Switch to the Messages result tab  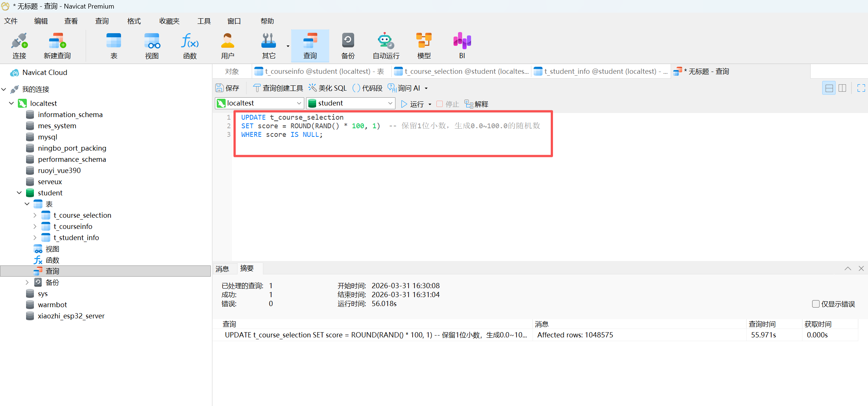pyautogui.click(x=222, y=269)
